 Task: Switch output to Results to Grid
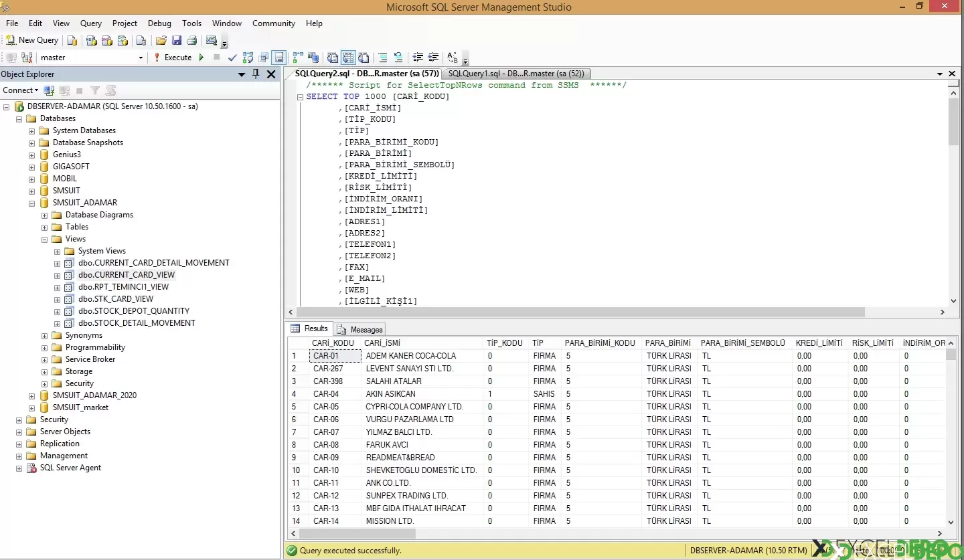pyautogui.click(x=347, y=58)
